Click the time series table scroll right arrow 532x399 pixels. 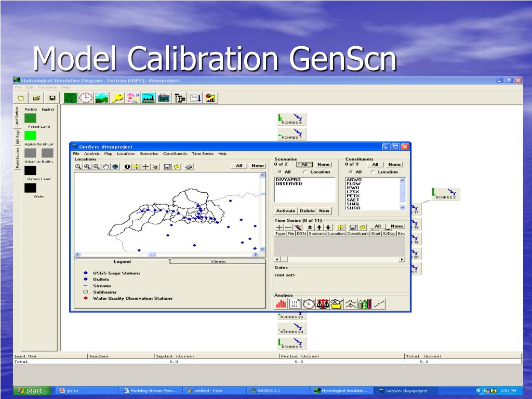(x=402, y=260)
